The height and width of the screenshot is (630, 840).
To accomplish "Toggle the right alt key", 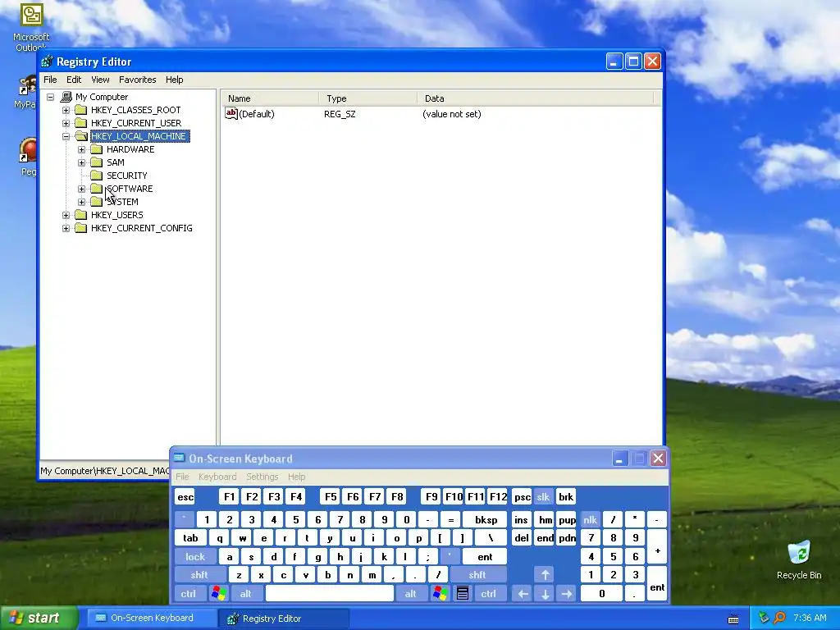I will pos(410,594).
